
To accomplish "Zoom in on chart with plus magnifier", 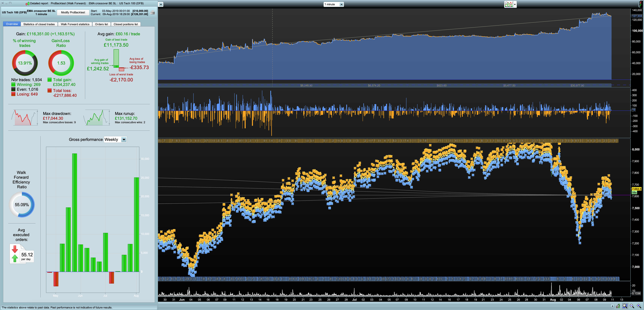I will coord(639,306).
